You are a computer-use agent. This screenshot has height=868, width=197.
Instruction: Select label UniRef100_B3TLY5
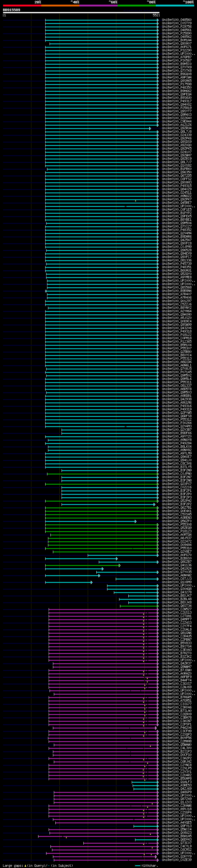177,467
